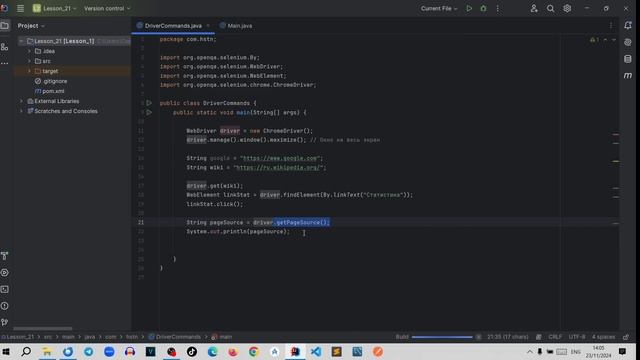This screenshot has height=360, width=640.
Task: Change CRLF line separator setting
Action: coord(555,337)
